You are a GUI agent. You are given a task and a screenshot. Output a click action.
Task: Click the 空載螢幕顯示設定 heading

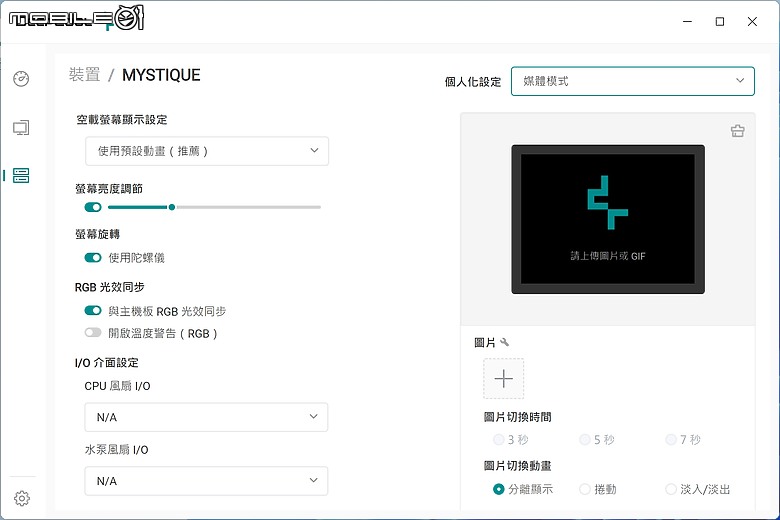(x=122, y=119)
